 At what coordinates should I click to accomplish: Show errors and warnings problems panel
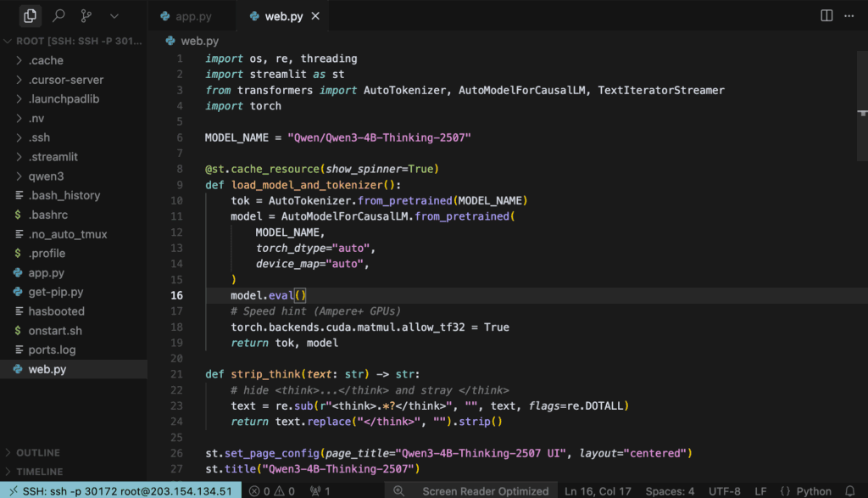coord(272,491)
